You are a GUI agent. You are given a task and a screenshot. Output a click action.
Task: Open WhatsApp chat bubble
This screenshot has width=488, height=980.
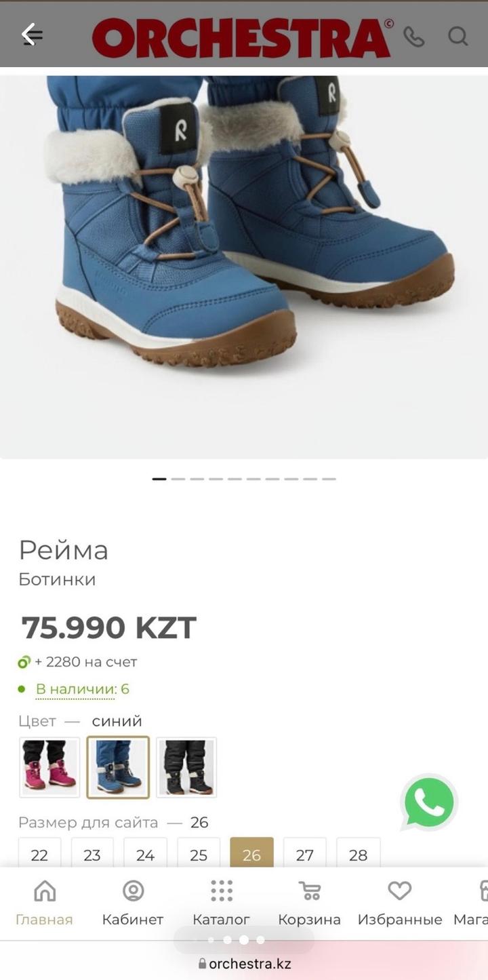point(429,802)
